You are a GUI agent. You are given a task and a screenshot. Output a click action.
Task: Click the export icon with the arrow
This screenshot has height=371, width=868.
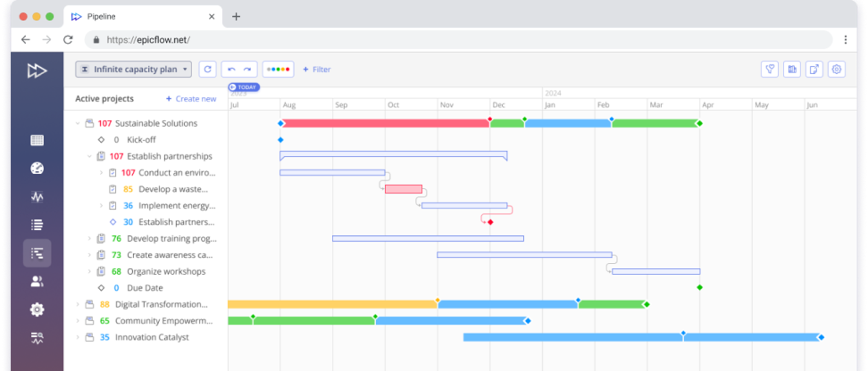point(814,69)
